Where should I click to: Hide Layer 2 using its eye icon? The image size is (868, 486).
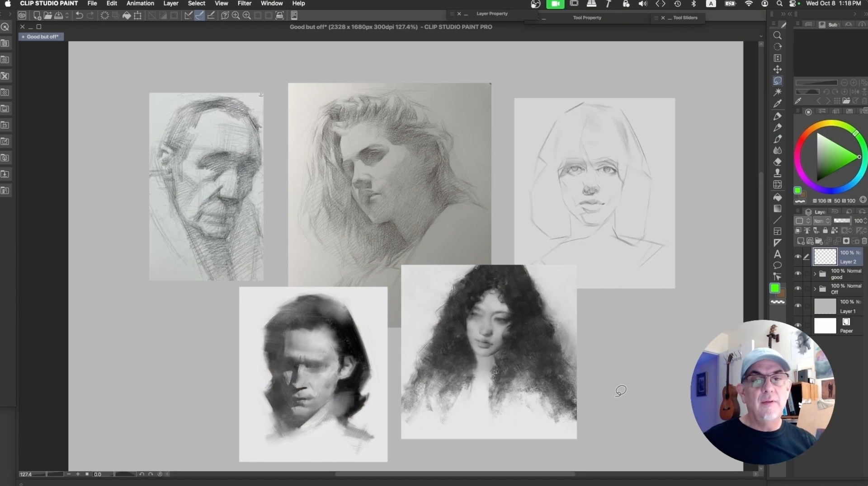click(x=798, y=257)
